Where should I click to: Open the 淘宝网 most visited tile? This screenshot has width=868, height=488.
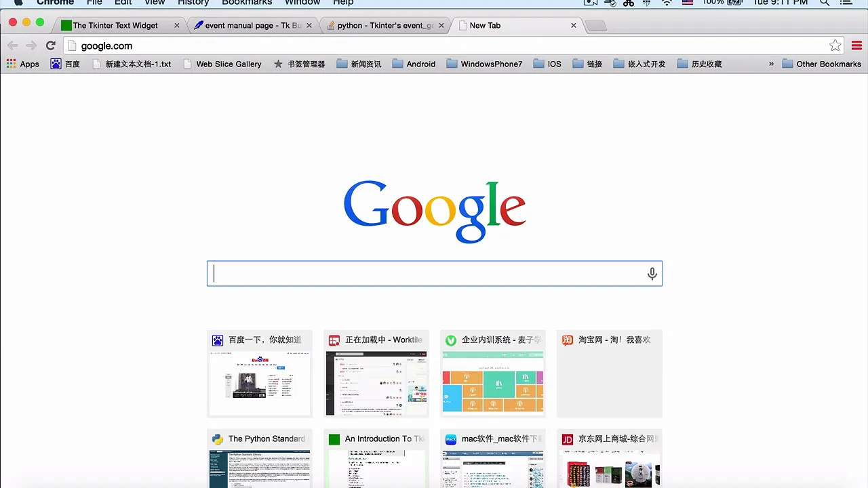click(x=610, y=373)
